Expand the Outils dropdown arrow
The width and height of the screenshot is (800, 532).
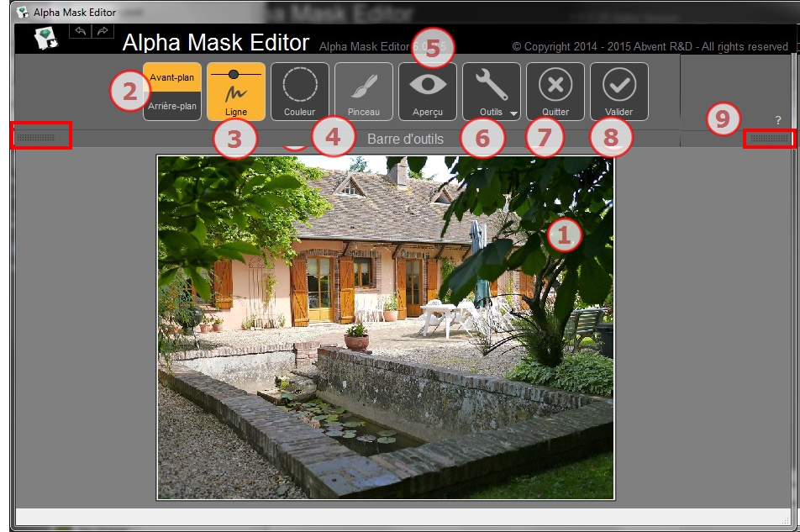[513, 113]
